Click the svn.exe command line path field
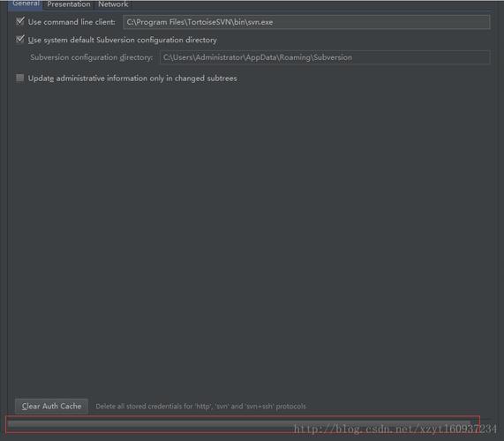The width and height of the screenshot is (504, 441). 306,22
